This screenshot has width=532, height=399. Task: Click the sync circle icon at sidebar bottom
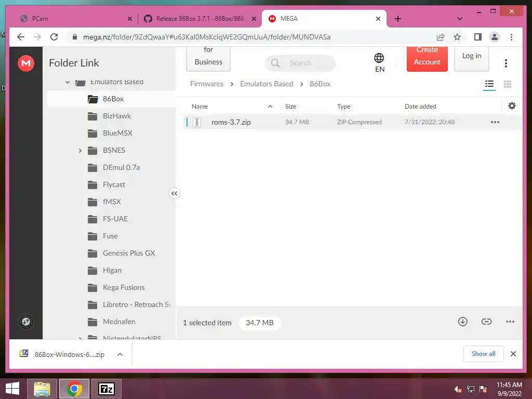[26, 322]
